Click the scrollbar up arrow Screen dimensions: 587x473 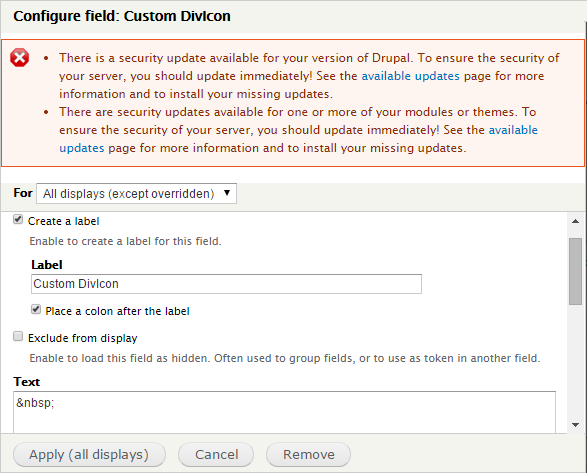(x=575, y=221)
